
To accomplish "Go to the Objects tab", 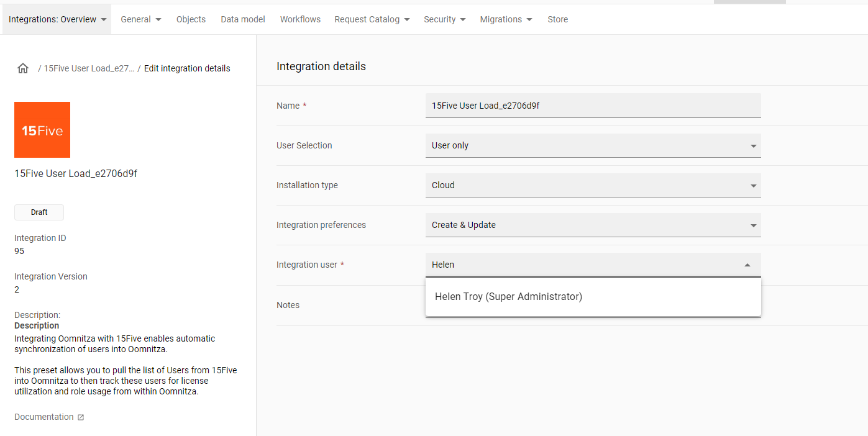I will [x=191, y=19].
